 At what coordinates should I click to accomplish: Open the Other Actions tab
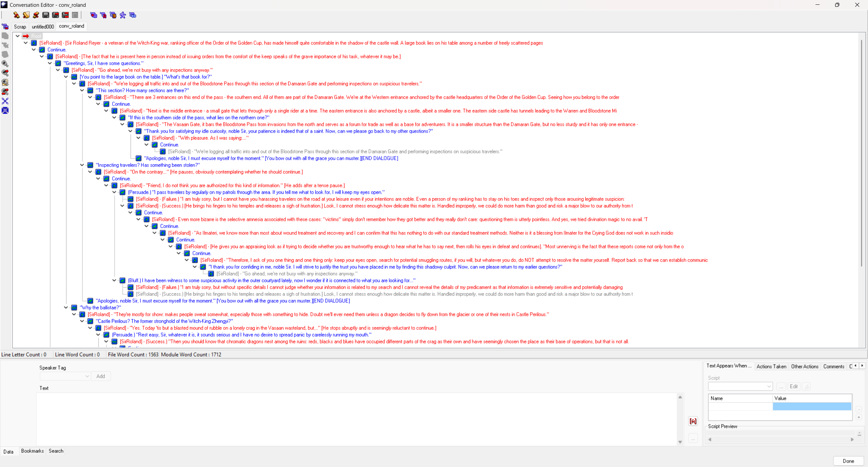tap(805, 366)
